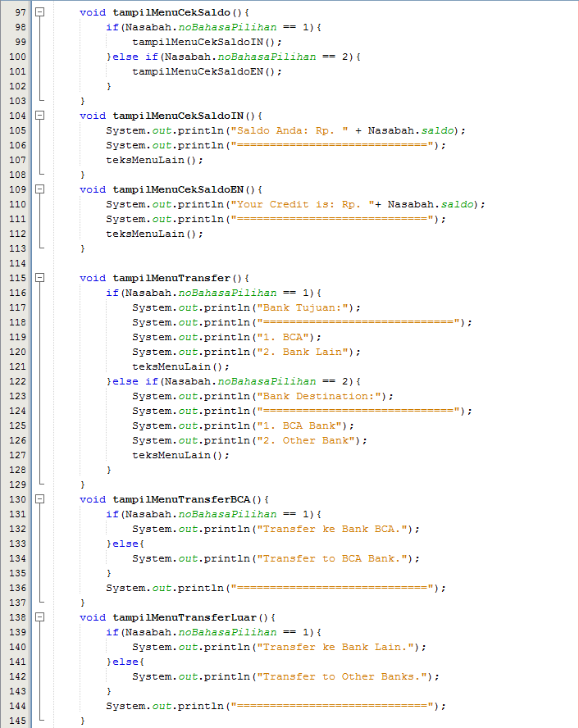Click the string "Bank Tujuan:"
Viewport: 579px width, 728px height.
303,307
